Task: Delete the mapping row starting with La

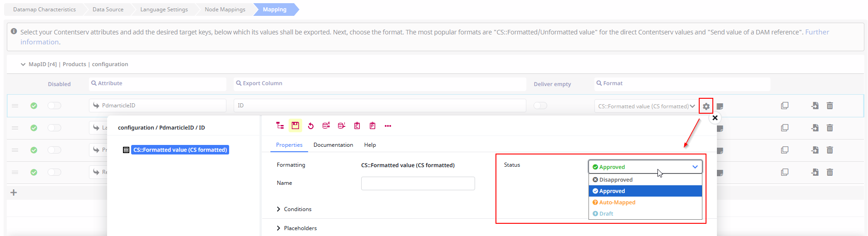Action: 830,128
